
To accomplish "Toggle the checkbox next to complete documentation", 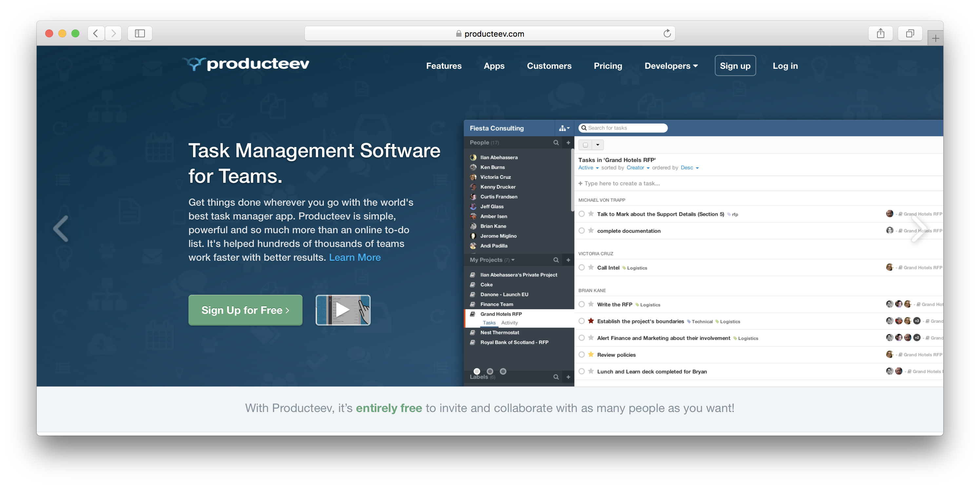I will [x=580, y=231].
